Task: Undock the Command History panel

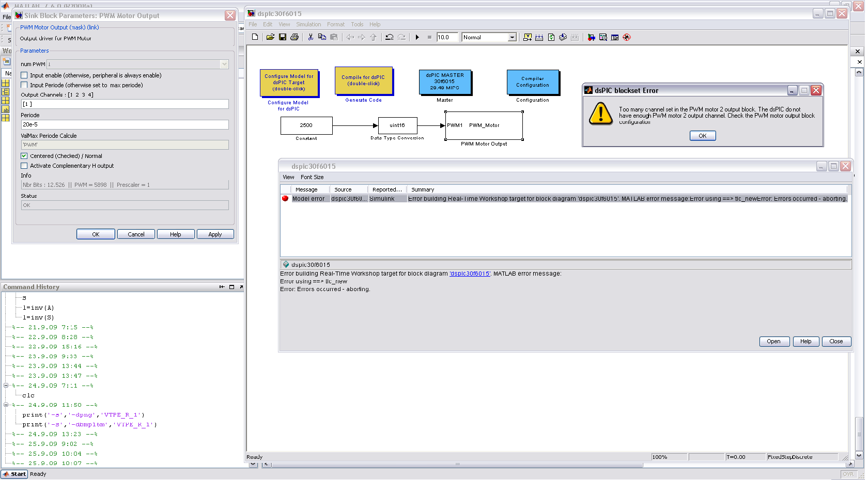Action: [241, 287]
